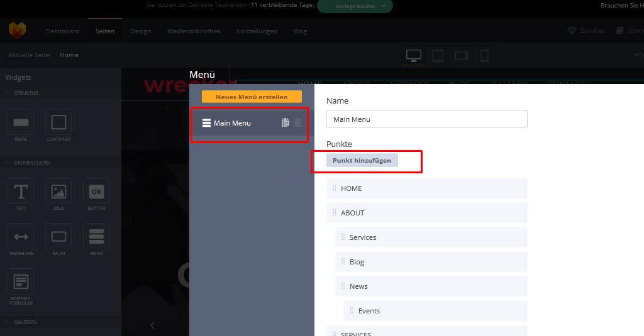Click the Punkt hinzufügen button
The width and height of the screenshot is (644, 336).
[x=362, y=160]
